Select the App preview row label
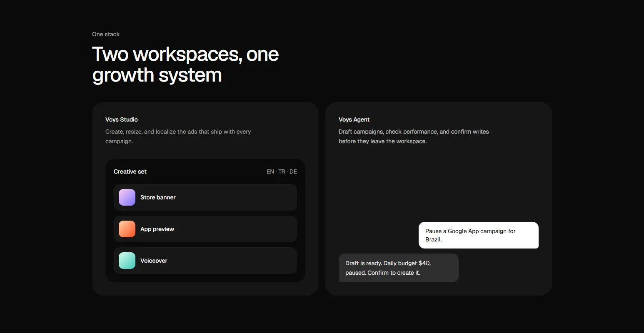 click(x=157, y=229)
